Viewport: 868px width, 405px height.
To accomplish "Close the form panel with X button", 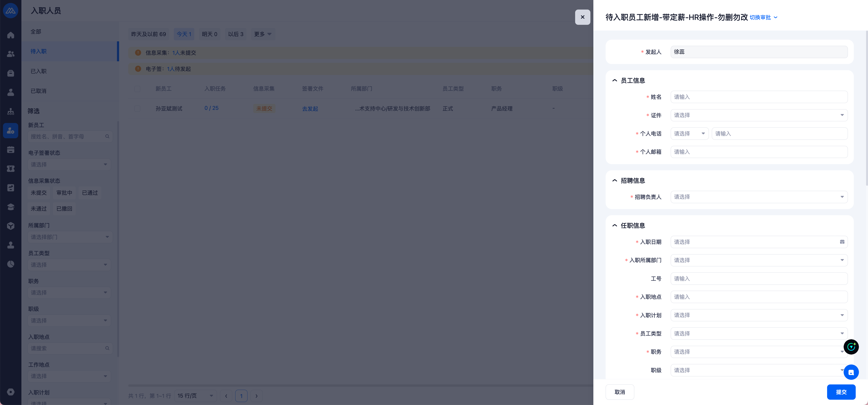I will point(582,17).
